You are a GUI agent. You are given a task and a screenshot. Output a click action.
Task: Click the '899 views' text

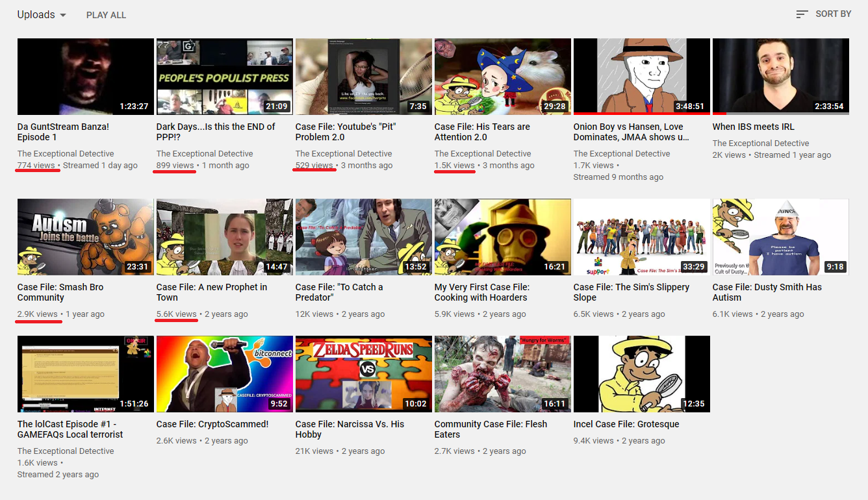click(x=175, y=166)
